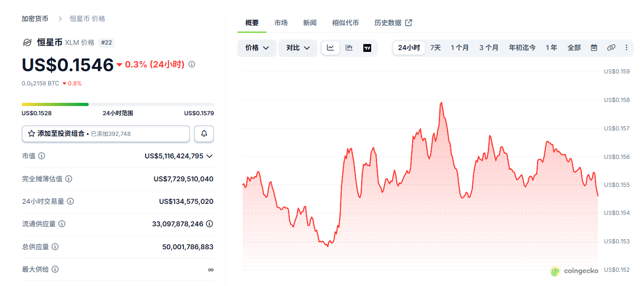Select 24小时 time range
The image size is (644, 286).
(x=409, y=48)
